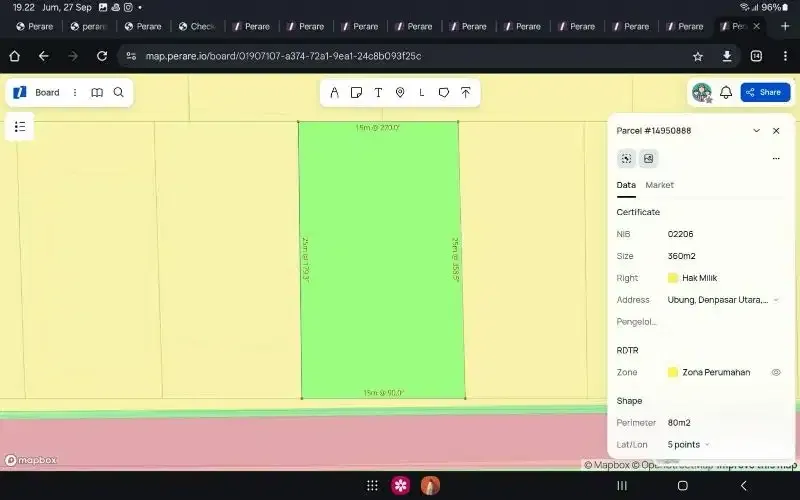Select the location pin tool
Viewport: 800px width, 500px height.
pos(400,92)
